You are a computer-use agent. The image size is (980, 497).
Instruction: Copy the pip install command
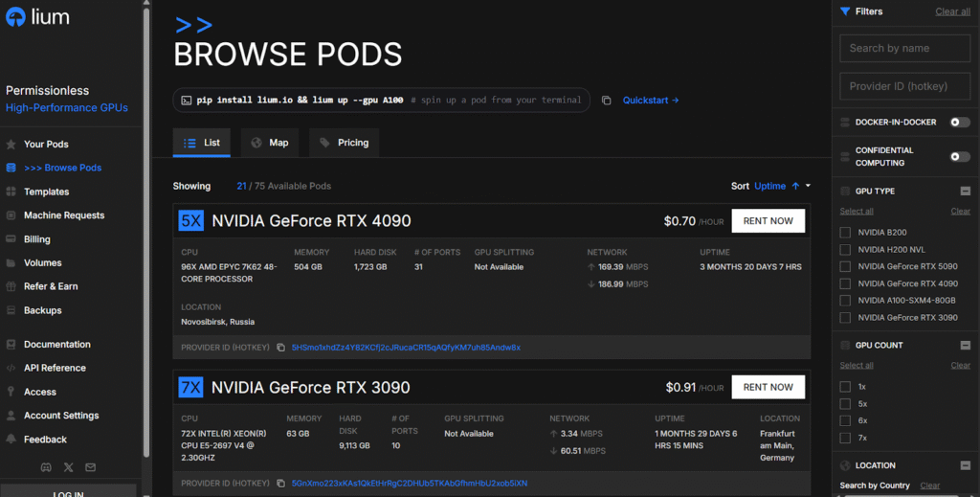pos(607,101)
